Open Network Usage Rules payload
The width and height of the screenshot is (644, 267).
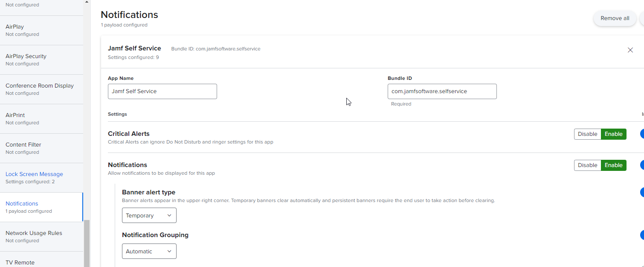point(41,237)
